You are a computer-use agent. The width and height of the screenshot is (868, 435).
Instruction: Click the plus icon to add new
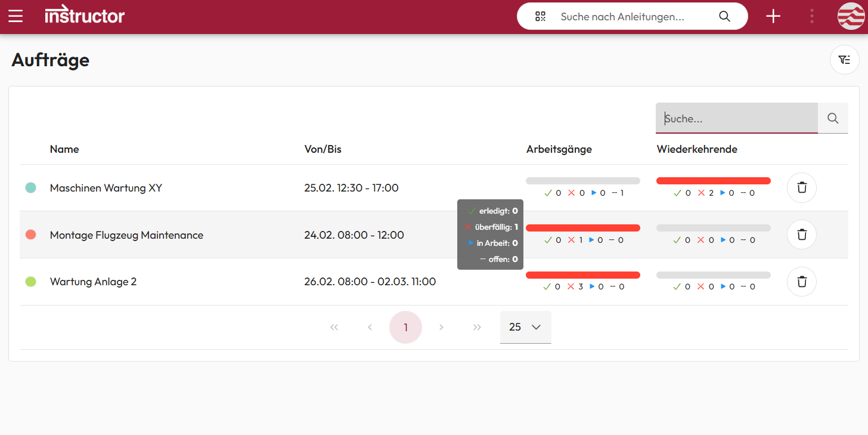(x=773, y=17)
